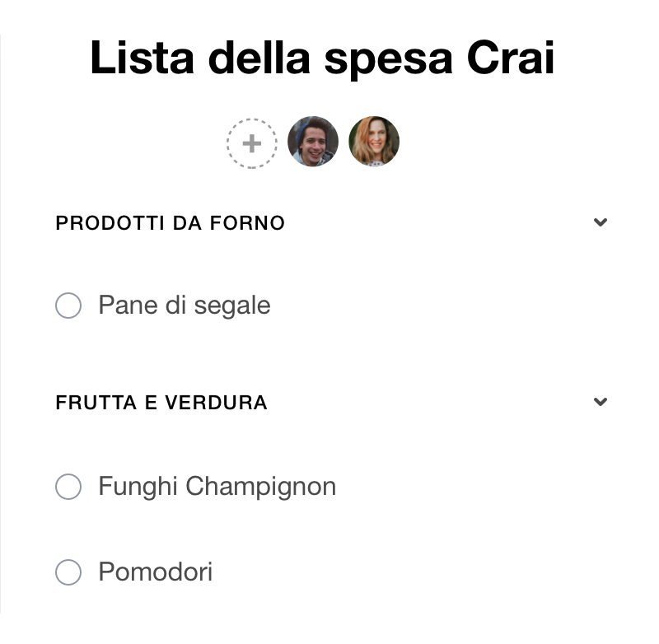Check the circle next to Pomodori
Viewport: 659px width, 644px height.
[68, 572]
